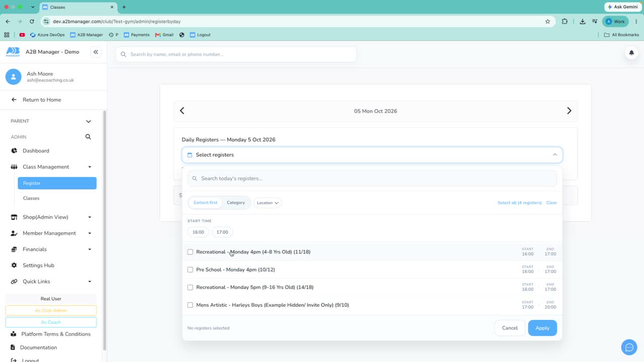Click the admin menu search magnifier
Viewport: 644px width, 362px height.
[88, 137]
